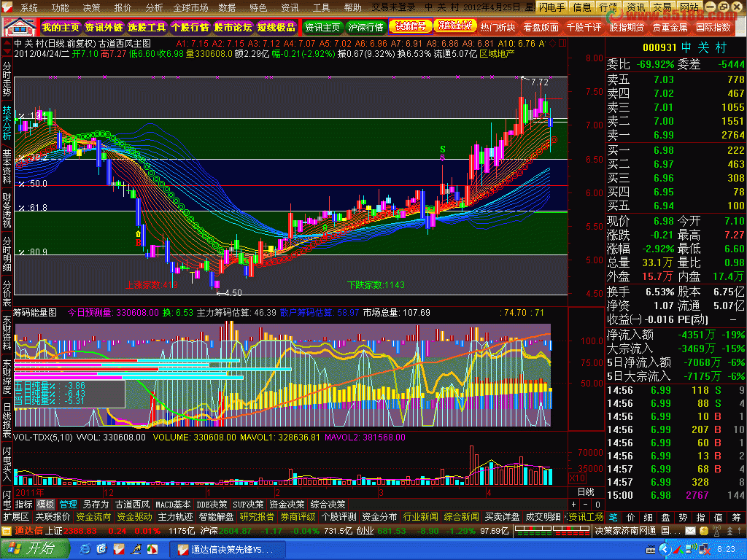Select the DDE决策 template tab

pyautogui.click(x=212, y=505)
